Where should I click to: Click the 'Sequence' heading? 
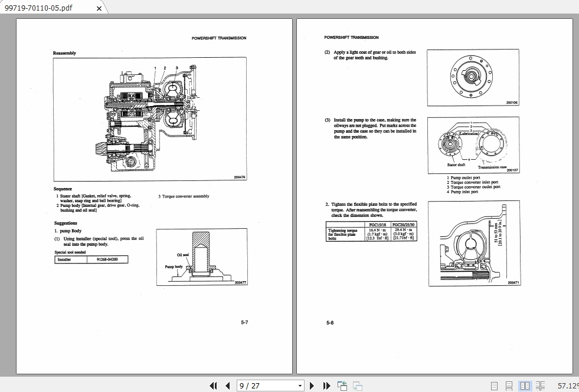point(63,189)
